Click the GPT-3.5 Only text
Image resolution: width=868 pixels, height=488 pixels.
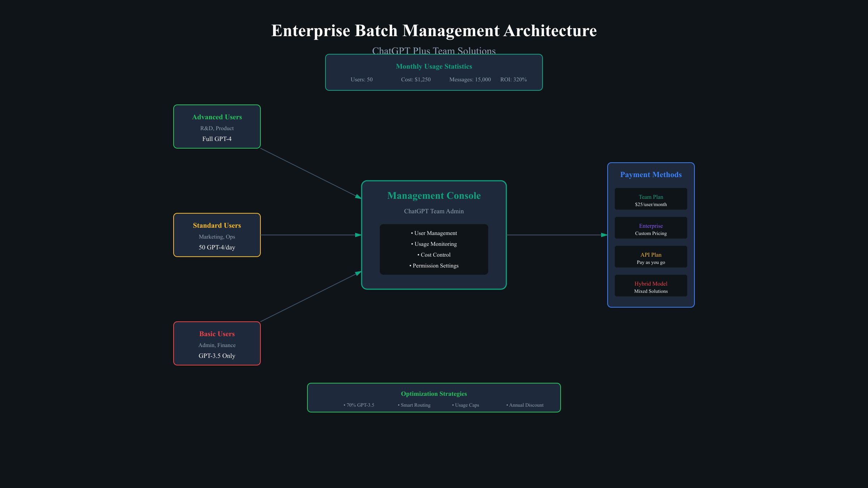[217, 356]
